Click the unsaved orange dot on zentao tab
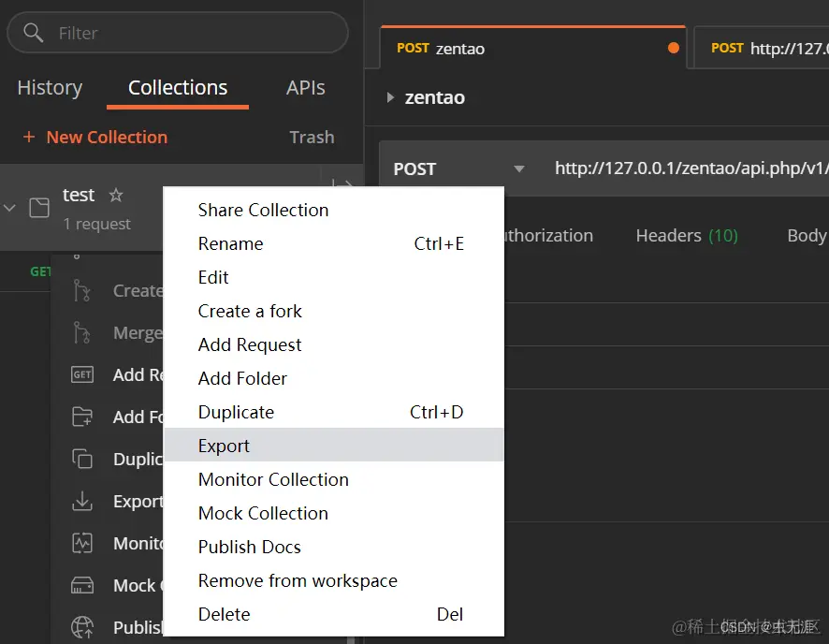This screenshot has height=644, width=829. pos(673,48)
